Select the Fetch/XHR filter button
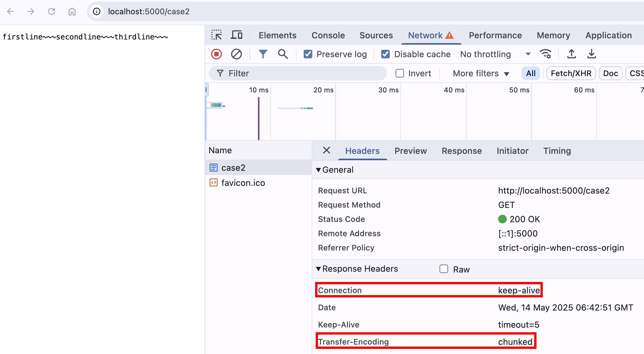This screenshot has width=644, height=354. click(x=571, y=73)
